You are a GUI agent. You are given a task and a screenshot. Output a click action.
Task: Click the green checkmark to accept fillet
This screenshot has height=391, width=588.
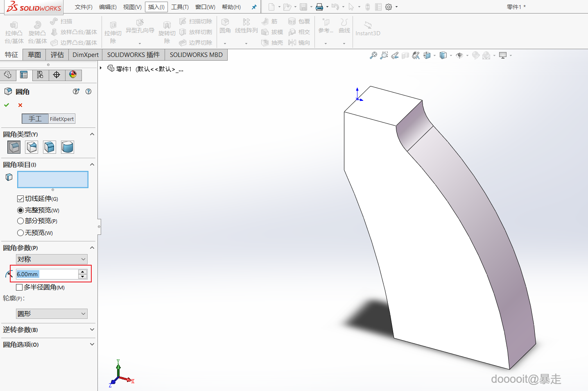coord(7,105)
